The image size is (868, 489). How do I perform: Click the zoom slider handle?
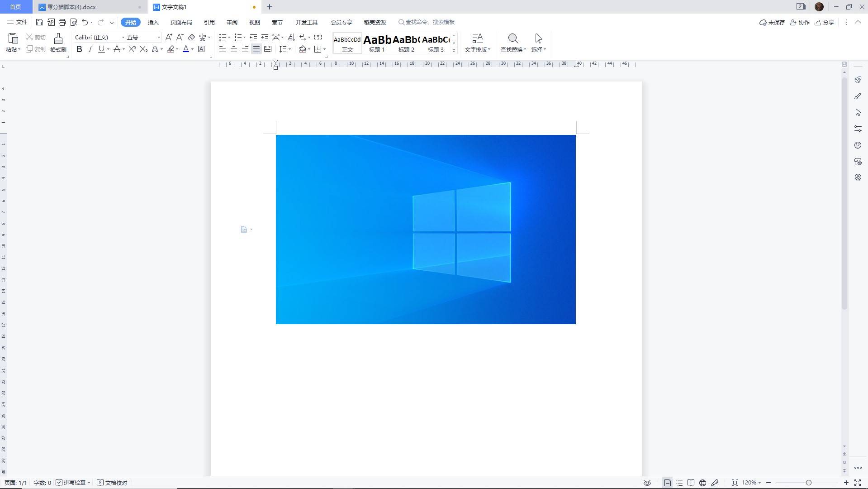[809, 483]
